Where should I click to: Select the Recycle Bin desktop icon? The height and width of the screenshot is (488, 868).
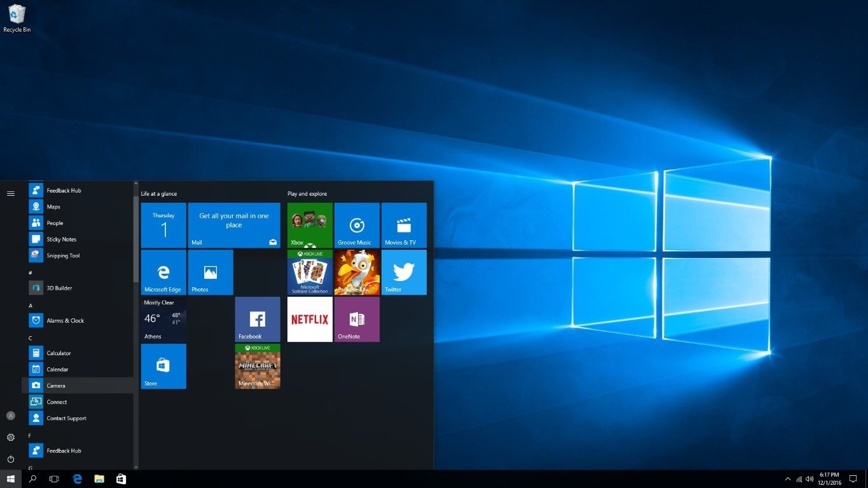tap(17, 18)
